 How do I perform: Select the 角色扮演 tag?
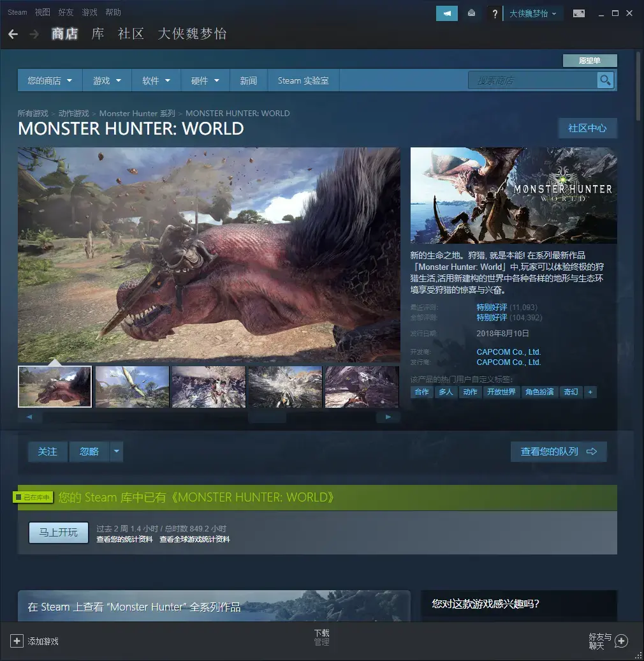click(x=539, y=392)
